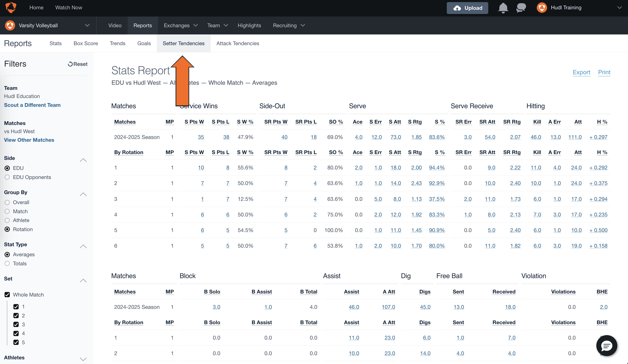Group by Overall
Viewport: 628px width, 364px height.
[x=7, y=202]
